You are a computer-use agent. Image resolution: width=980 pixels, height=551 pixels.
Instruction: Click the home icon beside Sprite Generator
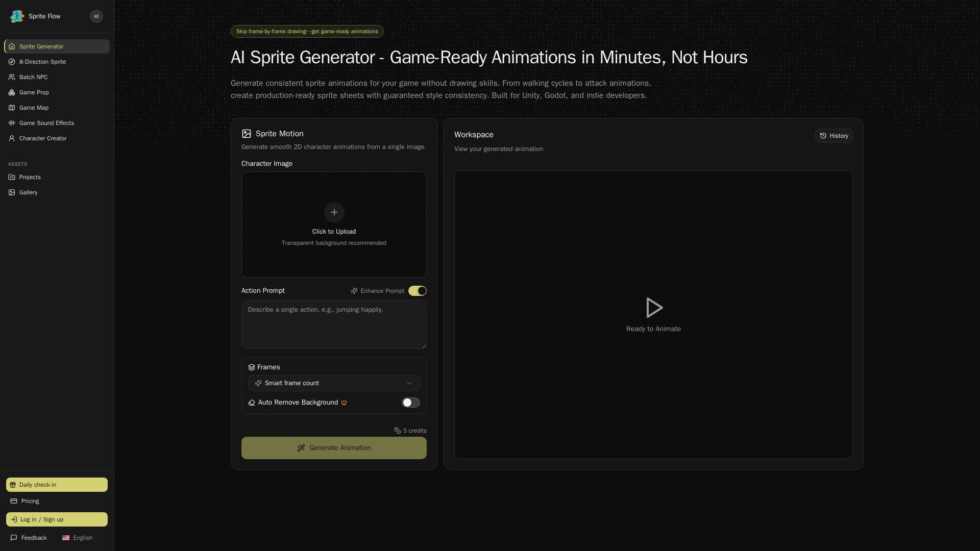12,46
